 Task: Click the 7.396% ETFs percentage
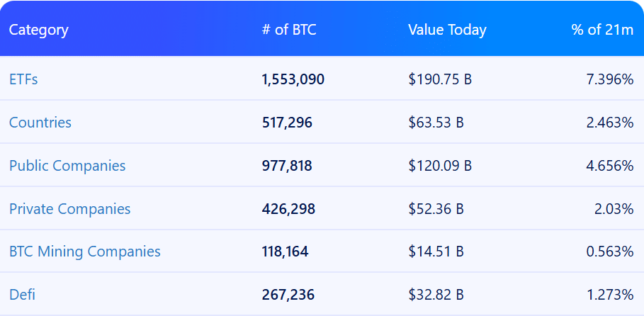(x=609, y=79)
